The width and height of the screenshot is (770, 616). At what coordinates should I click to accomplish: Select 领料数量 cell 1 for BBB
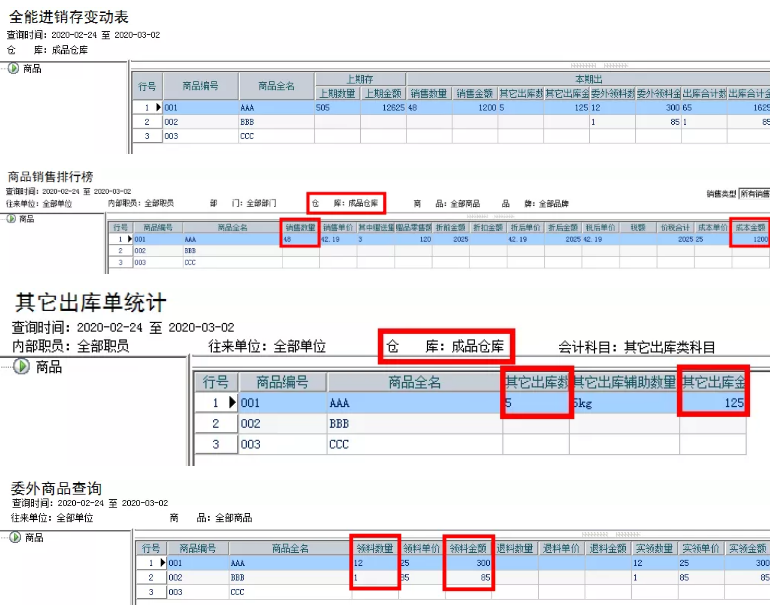click(x=375, y=577)
